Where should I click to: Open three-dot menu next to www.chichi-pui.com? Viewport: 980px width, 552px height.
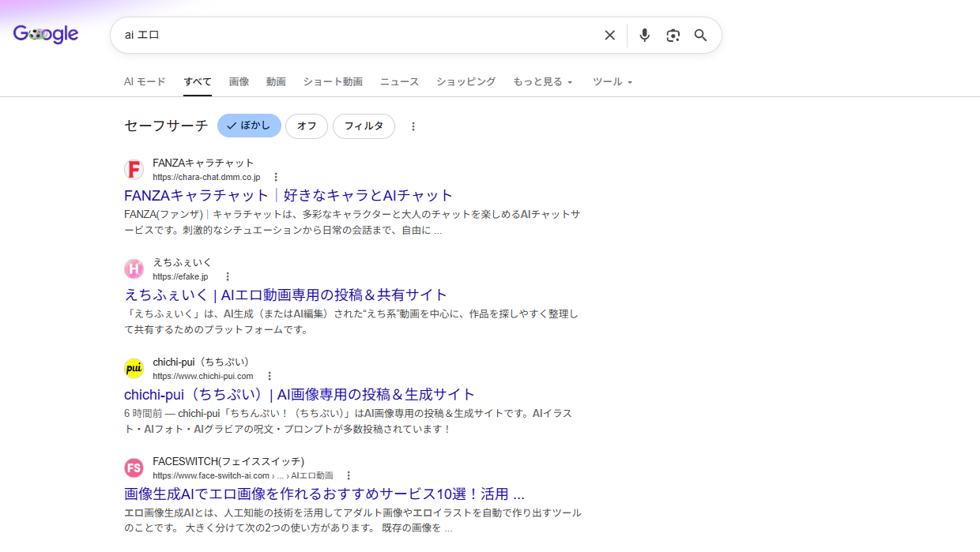[269, 376]
